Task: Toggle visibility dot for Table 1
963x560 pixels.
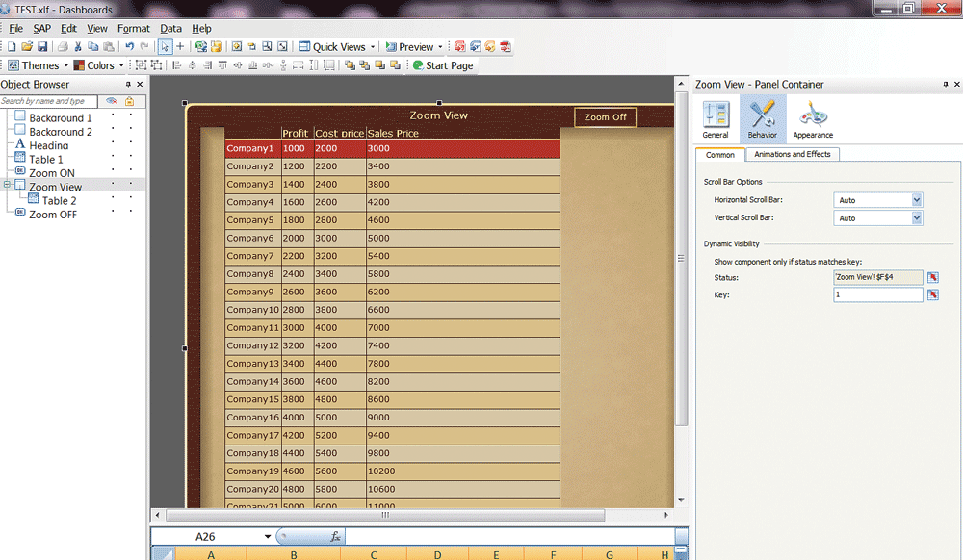Action: coord(113,159)
